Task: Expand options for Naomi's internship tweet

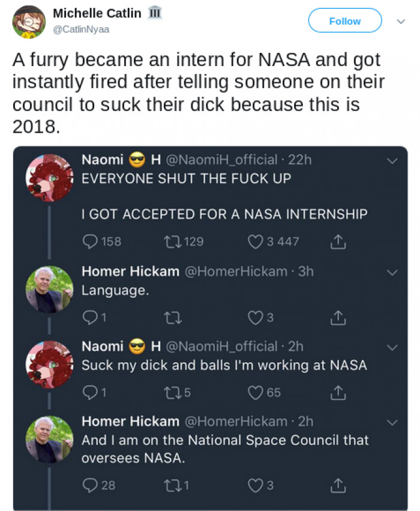Action: (x=392, y=161)
